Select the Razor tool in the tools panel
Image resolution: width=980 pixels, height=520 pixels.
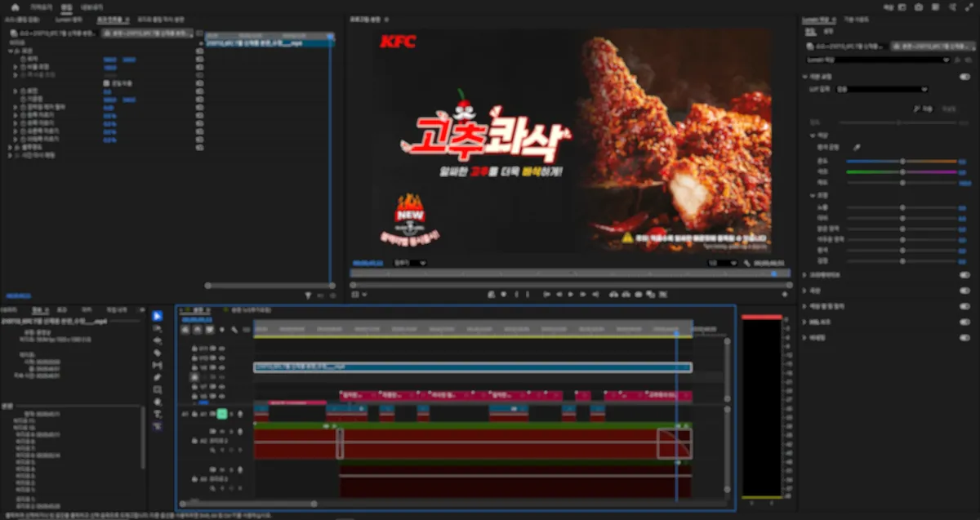(x=158, y=353)
